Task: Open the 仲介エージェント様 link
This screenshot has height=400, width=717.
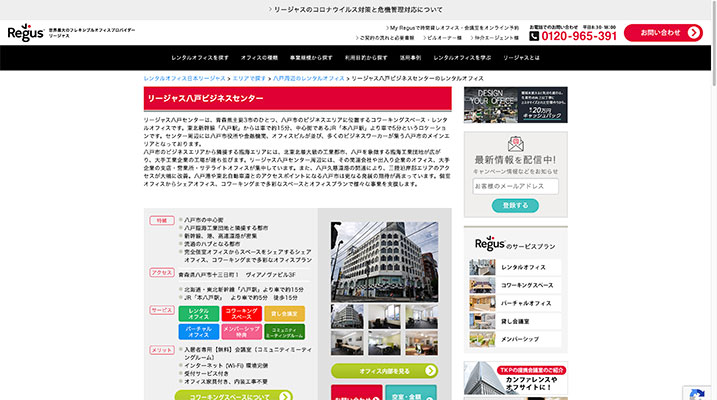Action: click(494, 38)
